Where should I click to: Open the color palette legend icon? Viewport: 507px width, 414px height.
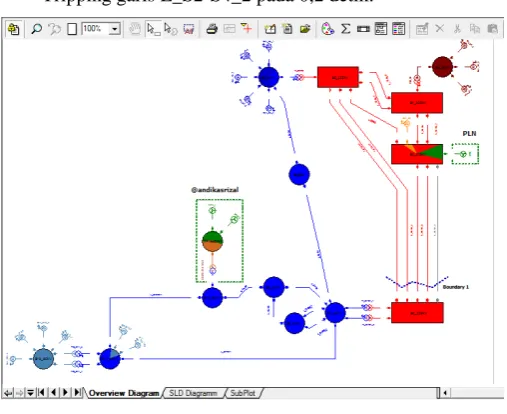[328, 29]
